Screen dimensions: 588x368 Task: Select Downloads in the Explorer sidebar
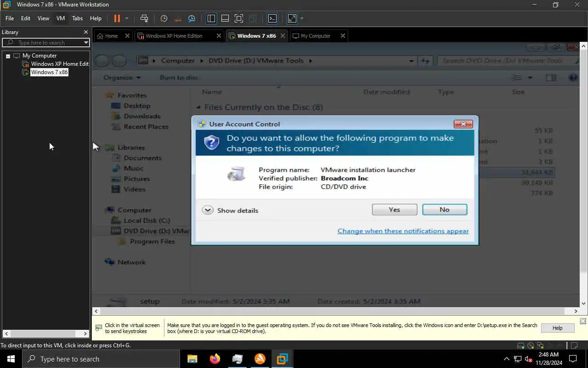(x=136, y=116)
